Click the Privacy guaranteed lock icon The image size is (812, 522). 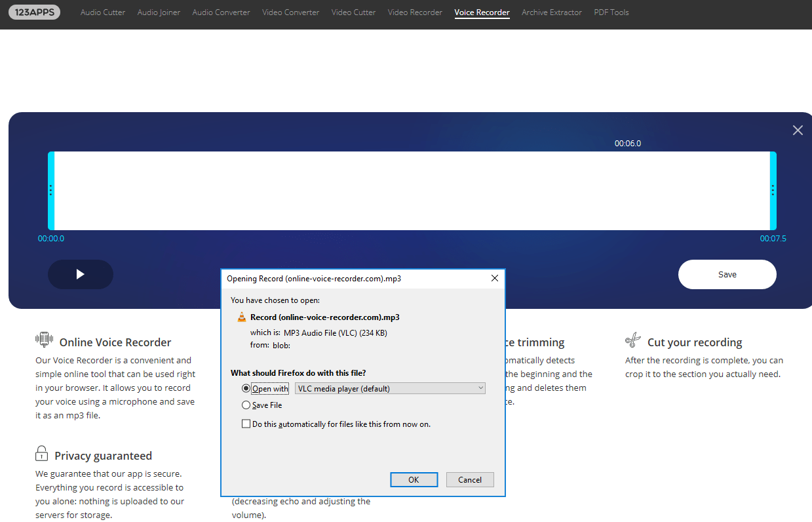[41, 453]
